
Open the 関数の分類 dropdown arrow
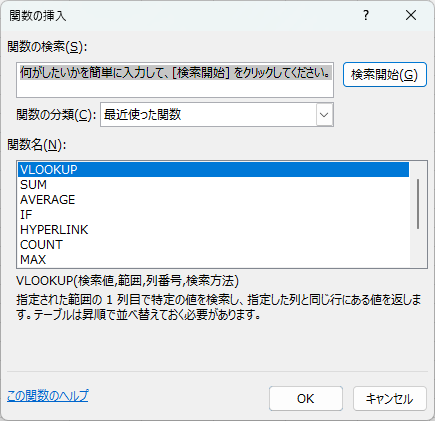point(324,115)
